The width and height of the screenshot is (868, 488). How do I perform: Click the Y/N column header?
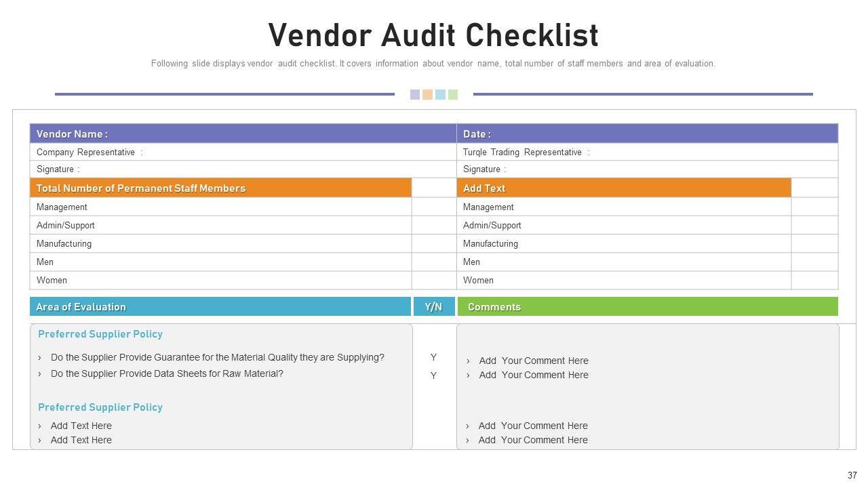click(434, 306)
